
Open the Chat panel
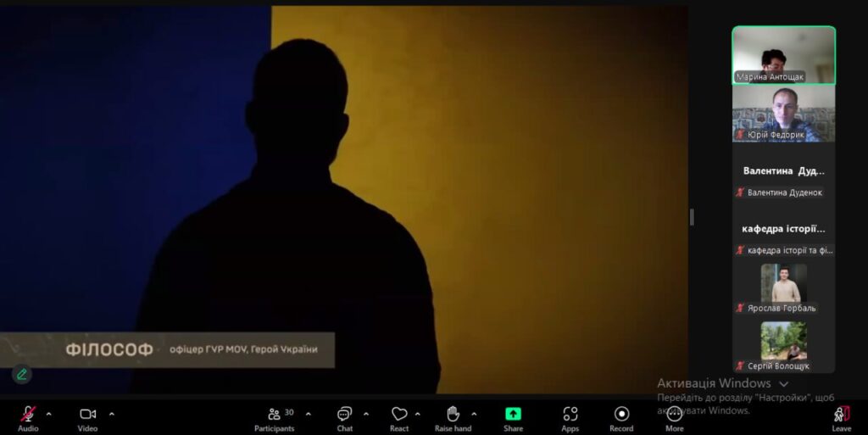(344, 415)
